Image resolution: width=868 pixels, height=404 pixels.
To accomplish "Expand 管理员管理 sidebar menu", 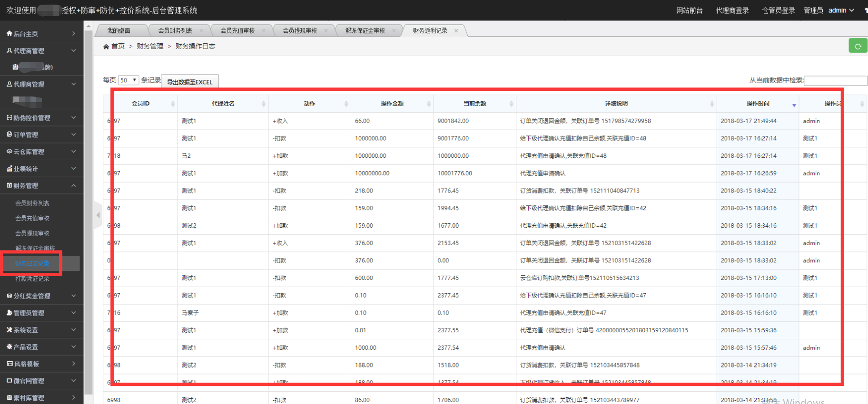I will [x=41, y=313].
